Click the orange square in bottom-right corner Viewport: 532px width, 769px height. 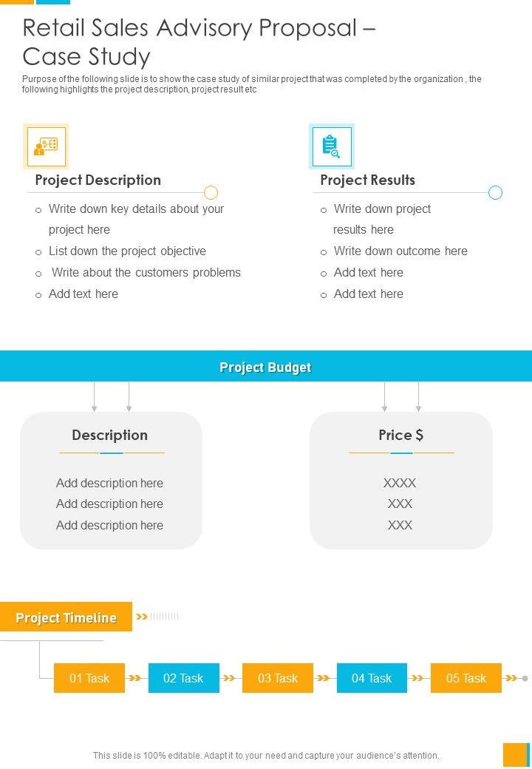pyautogui.click(x=514, y=755)
